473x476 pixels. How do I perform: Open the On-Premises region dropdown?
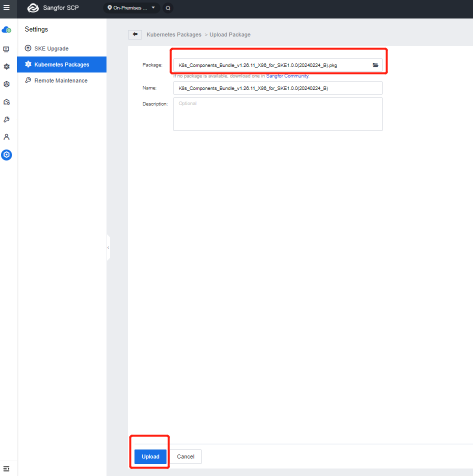131,8
